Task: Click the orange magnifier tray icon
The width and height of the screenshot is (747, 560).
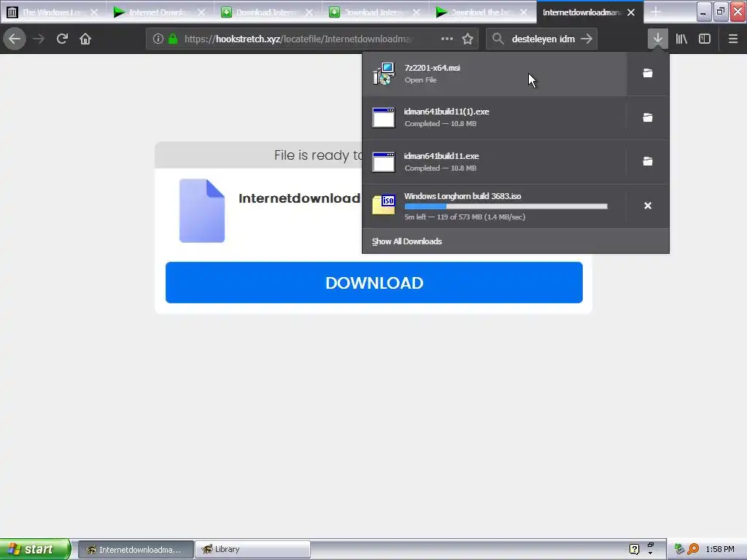Action: click(693, 550)
